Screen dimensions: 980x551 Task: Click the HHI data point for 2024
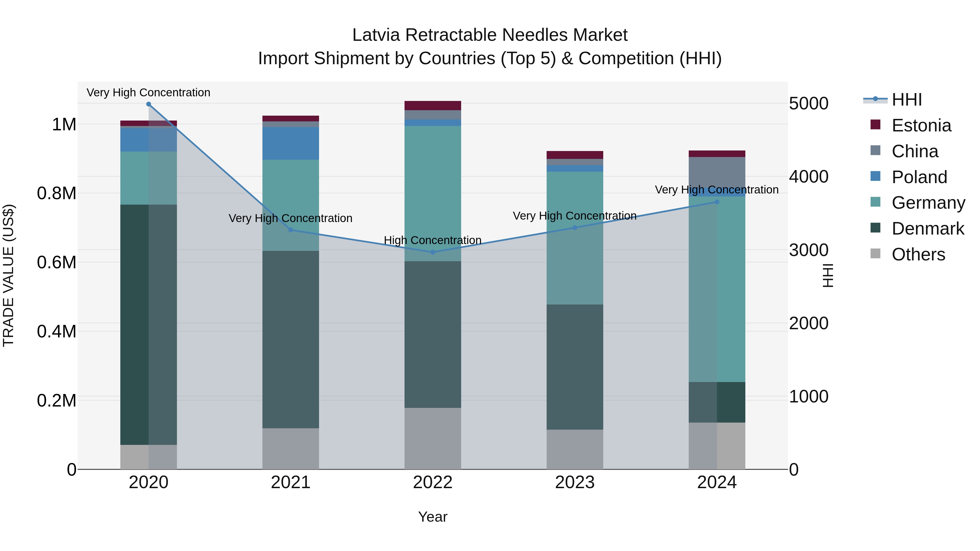click(x=717, y=202)
